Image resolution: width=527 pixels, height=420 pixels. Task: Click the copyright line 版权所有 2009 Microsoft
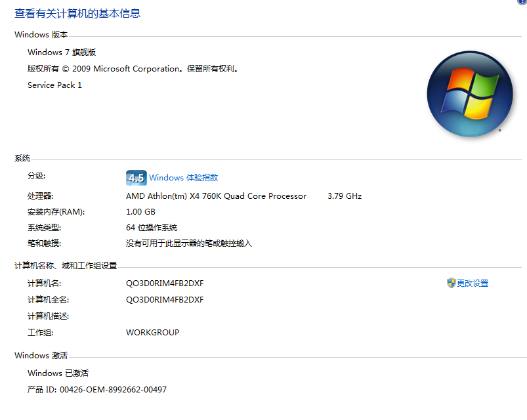tap(133, 69)
